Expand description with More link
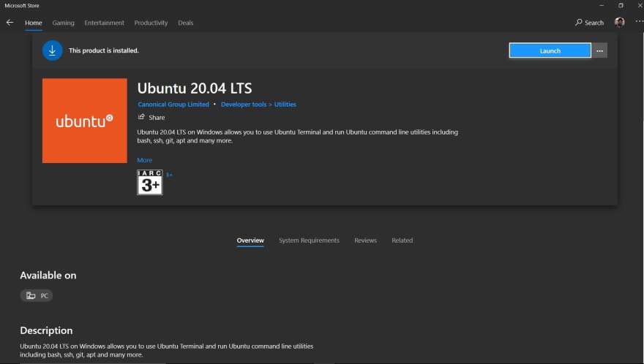Image resolution: width=644 pixels, height=364 pixels. click(145, 160)
